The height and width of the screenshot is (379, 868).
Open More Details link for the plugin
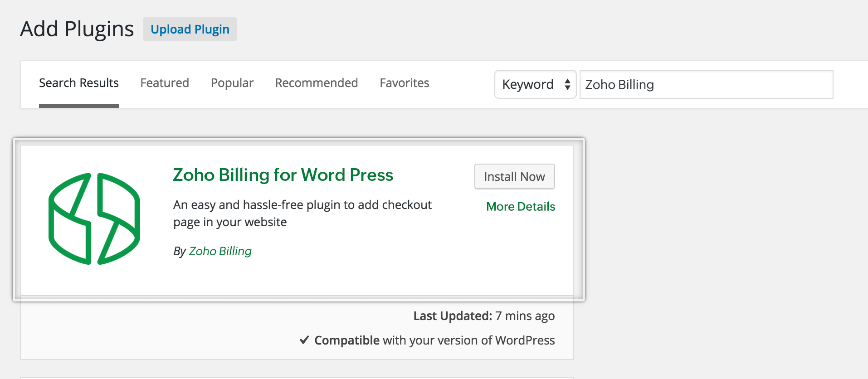(x=521, y=207)
